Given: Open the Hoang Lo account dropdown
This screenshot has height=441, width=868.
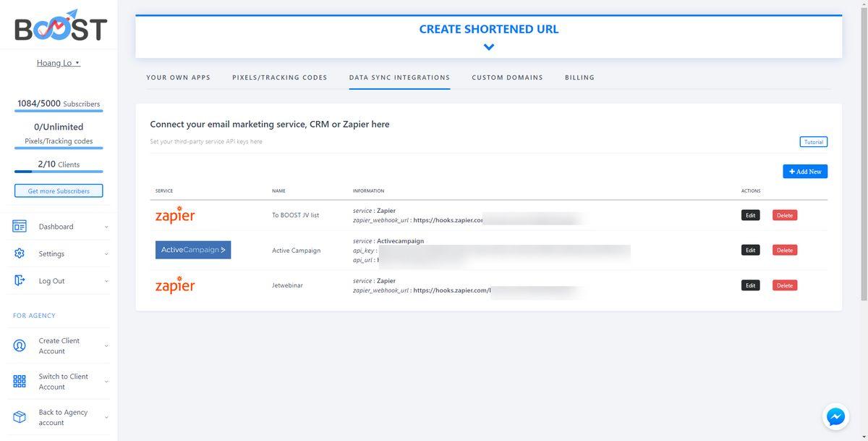Looking at the screenshot, I should [58, 63].
